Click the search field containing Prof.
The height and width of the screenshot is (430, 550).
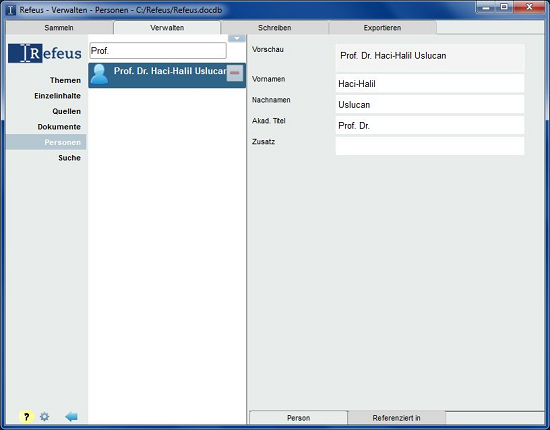158,51
